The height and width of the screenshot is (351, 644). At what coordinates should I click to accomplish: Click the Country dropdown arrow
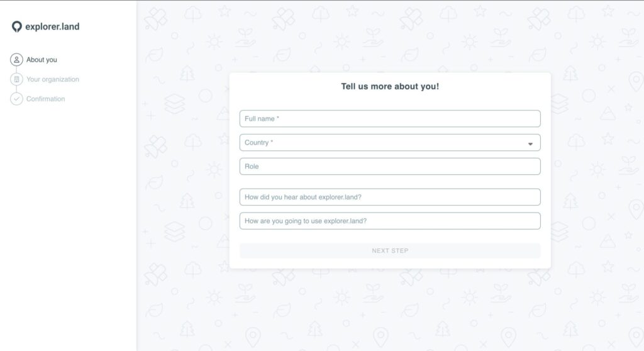pyautogui.click(x=530, y=144)
